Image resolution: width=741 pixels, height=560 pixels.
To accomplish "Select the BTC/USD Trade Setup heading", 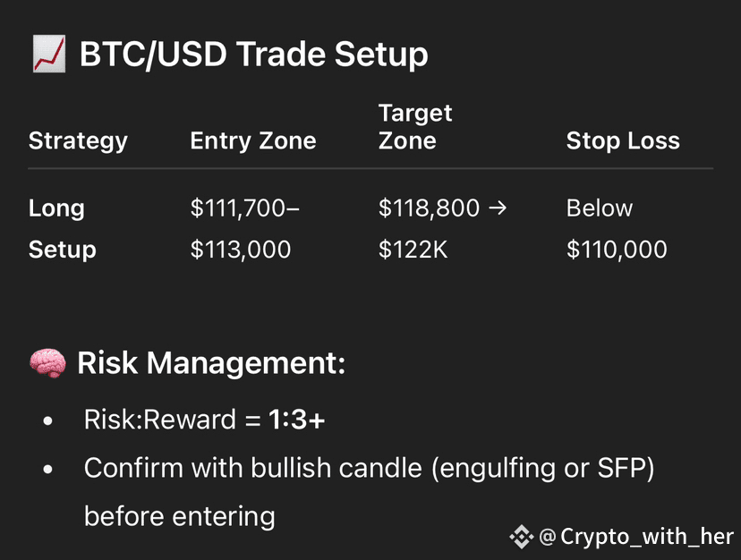I will pos(253,55).
